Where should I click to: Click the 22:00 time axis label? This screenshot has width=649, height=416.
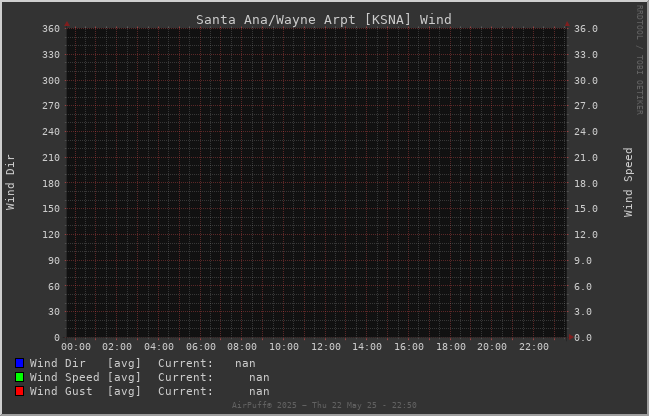coord(534,347)
